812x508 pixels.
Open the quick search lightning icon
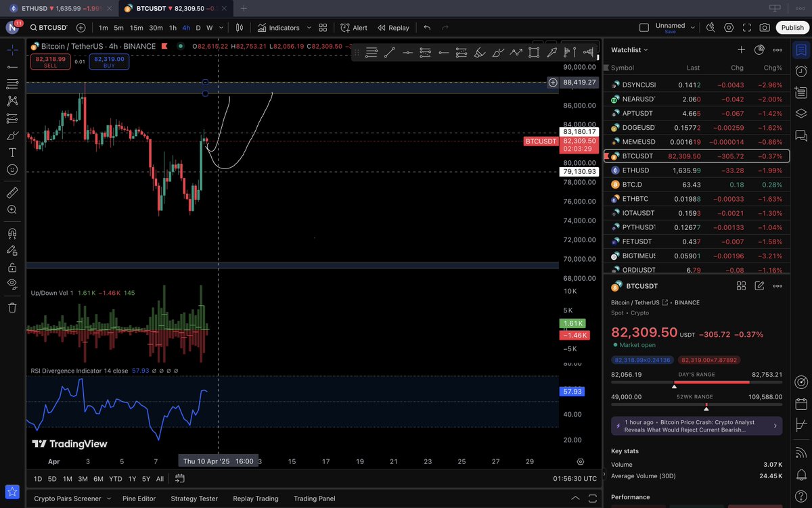[710, 28]
